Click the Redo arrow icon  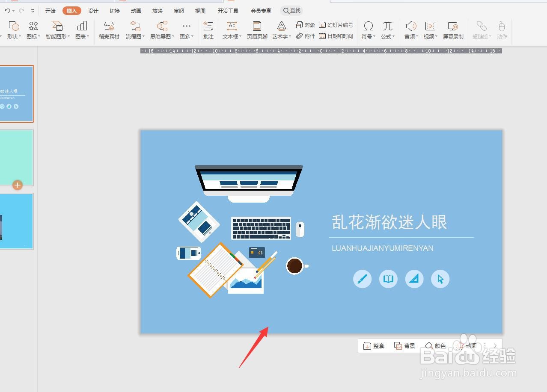[x=21, y=11]
